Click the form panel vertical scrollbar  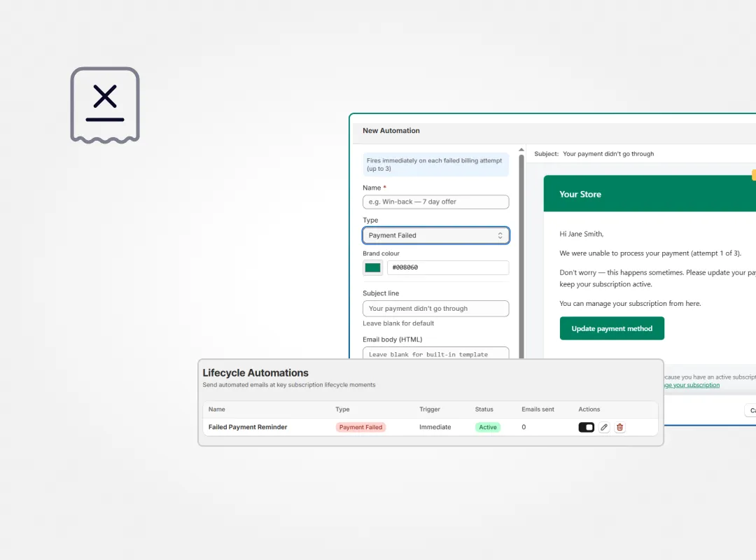tap(521, 255)
